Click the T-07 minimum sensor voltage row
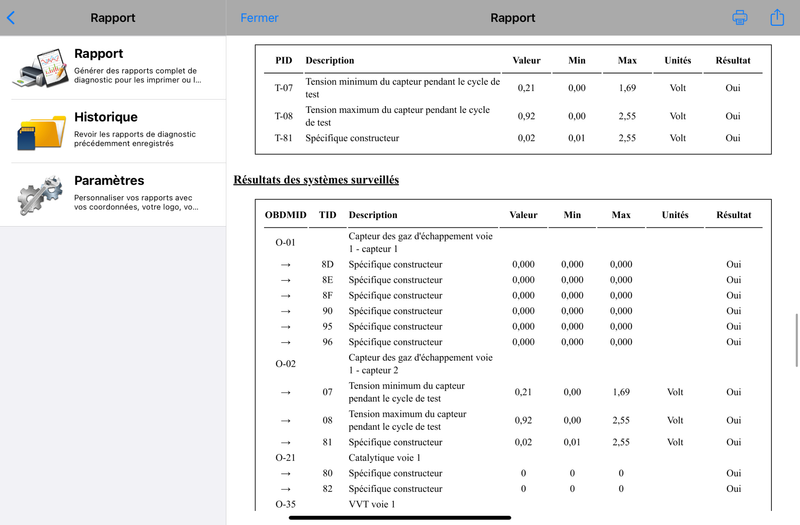This screenshot has height=525, width=800. pos(513,88)
